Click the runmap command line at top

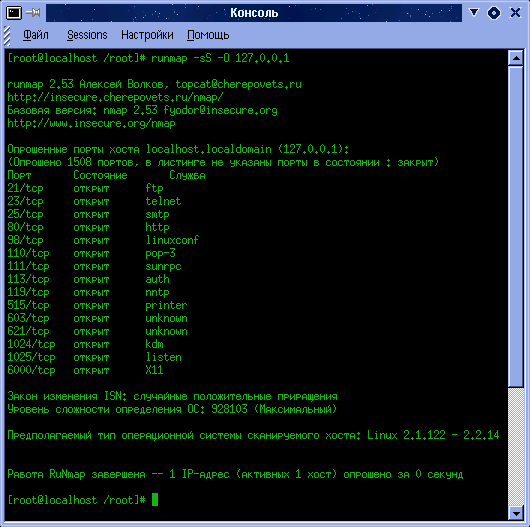(148, 58)
